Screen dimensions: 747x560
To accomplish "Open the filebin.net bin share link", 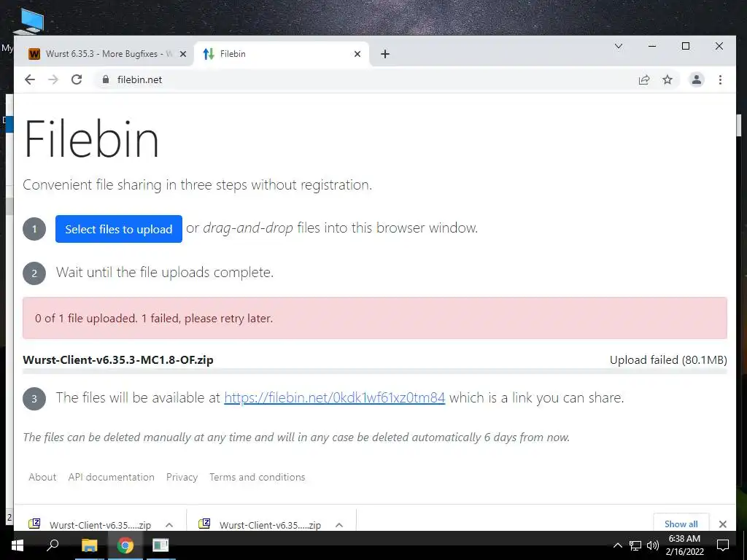I will [334, 397].
